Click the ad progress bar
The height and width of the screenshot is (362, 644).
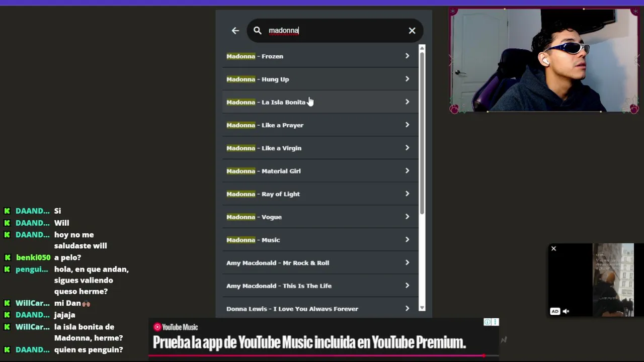323,355
